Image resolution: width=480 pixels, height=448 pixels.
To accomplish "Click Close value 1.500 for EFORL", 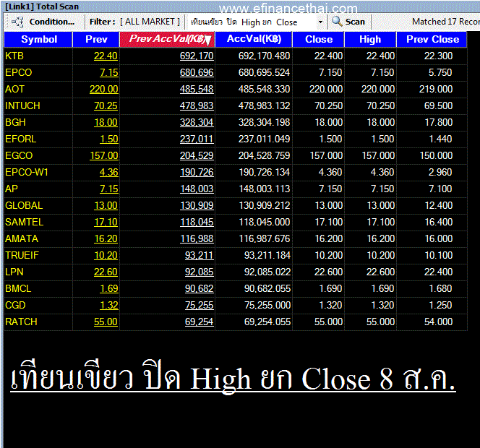I will pos(330,139).
